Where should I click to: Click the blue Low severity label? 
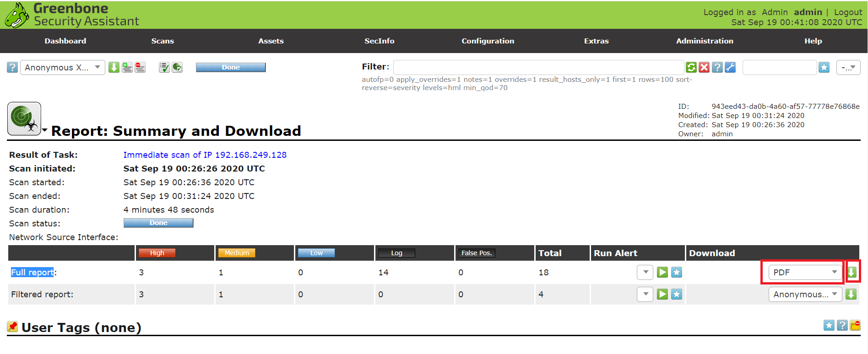pyautogui.click(x=316, y=253)
